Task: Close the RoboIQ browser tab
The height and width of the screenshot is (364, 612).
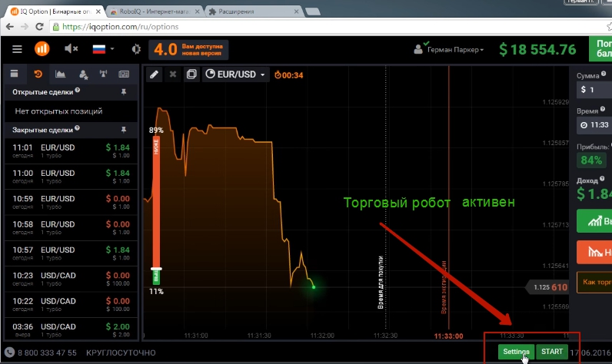Action: [197, 12]
